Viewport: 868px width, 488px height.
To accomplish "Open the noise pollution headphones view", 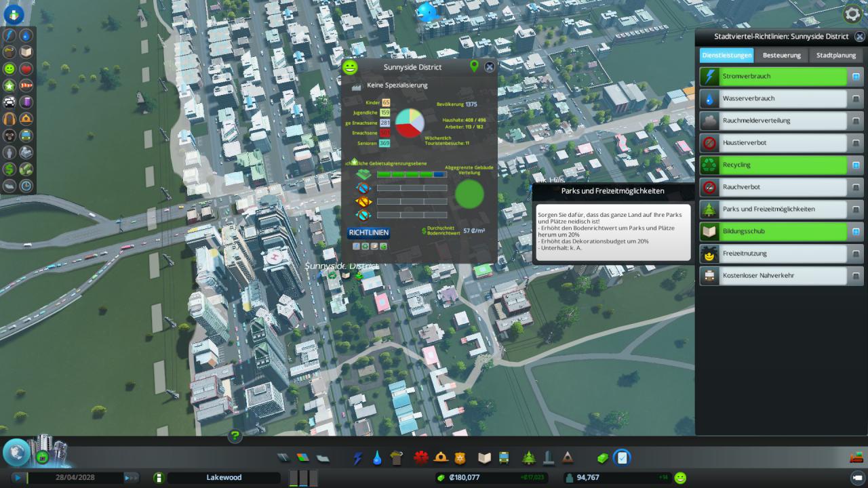I will [x=9, y=119].
